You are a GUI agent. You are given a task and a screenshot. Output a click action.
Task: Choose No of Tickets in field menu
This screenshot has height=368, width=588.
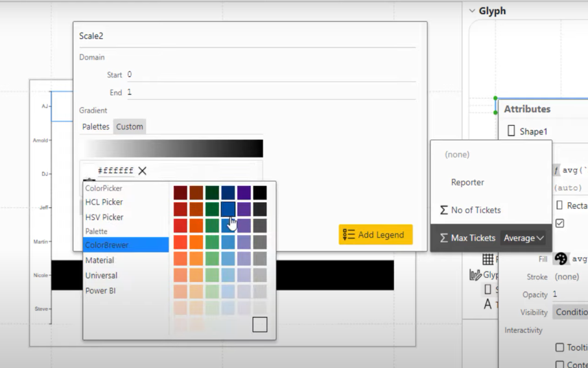point(491,210)
